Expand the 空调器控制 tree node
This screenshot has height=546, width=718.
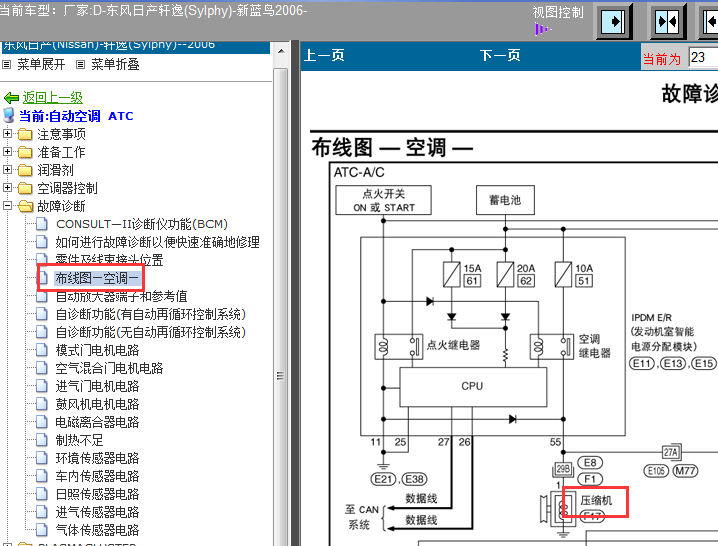tap(7, 188)
